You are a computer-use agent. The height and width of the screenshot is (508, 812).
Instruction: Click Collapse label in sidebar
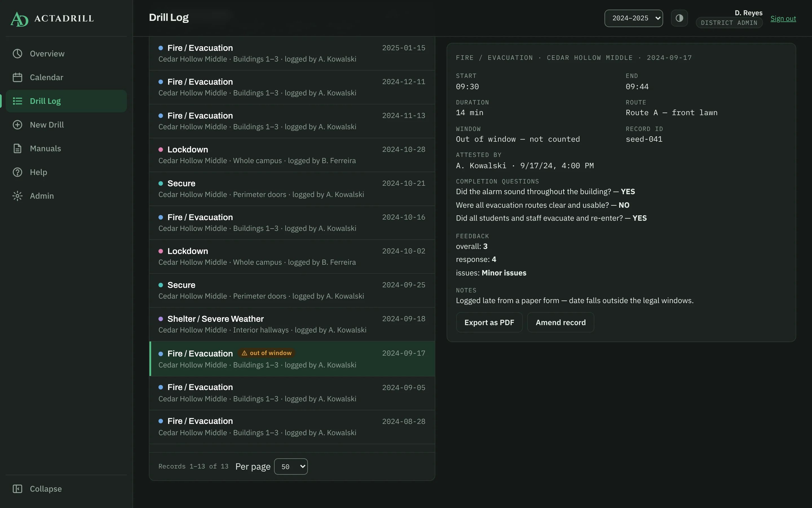tap(46, 489)
